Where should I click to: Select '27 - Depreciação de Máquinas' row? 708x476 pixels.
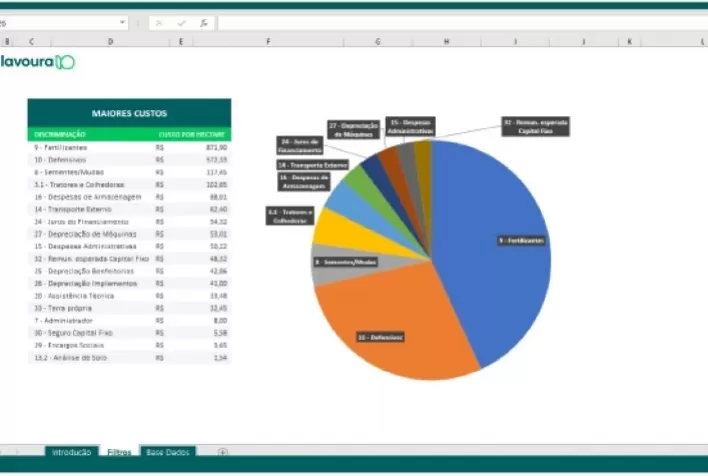tap(129, 234)
